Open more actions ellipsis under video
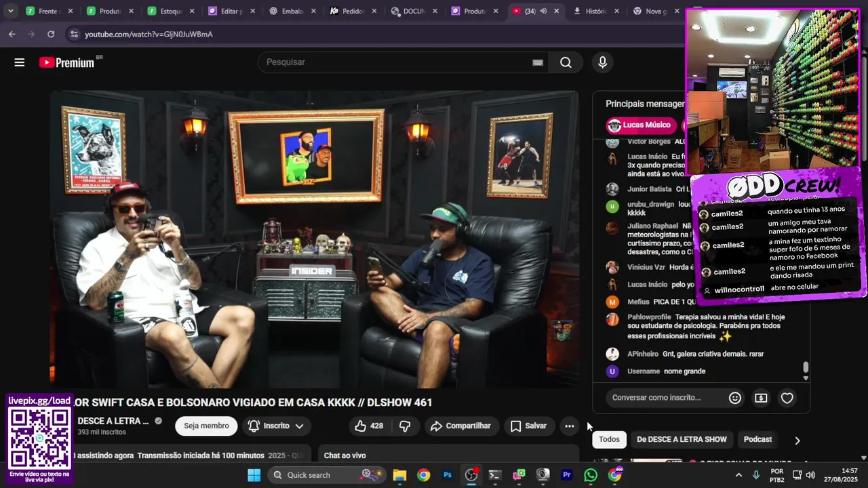Image resolution: width=868 pixels, height=488 pixels. pos(570,426)
